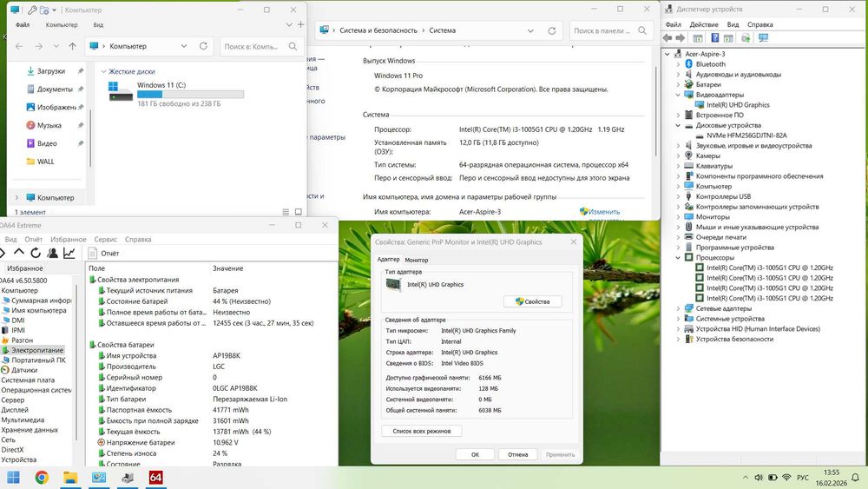868x489 pixels.
Task: Select Bluetooth in Device Manager tree
Action: 710,63
